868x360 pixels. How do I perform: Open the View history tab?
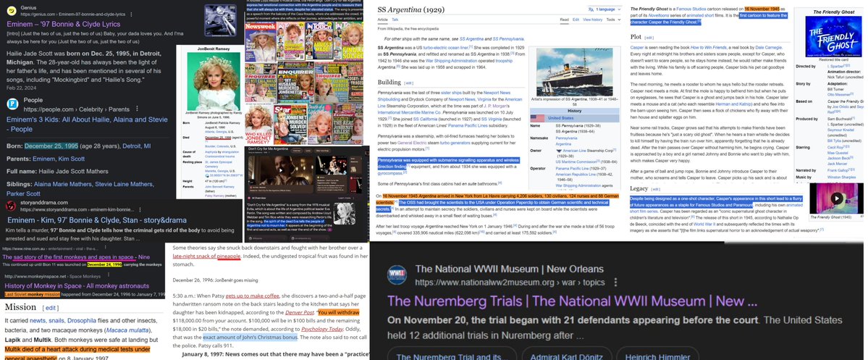pos(592,20)
